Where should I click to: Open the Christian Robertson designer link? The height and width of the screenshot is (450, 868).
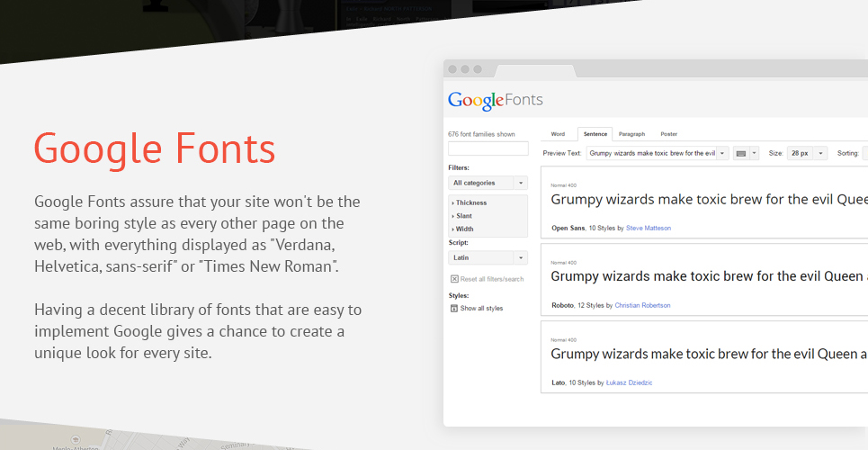[642, 305]
